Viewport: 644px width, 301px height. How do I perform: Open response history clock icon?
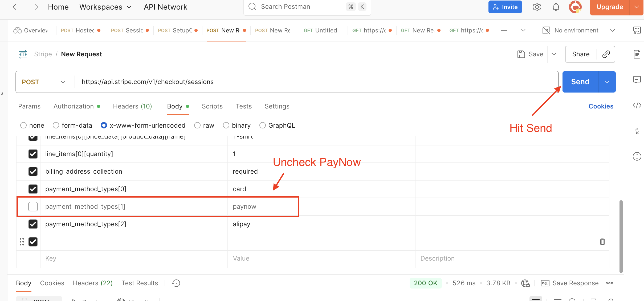coord(176,283)
